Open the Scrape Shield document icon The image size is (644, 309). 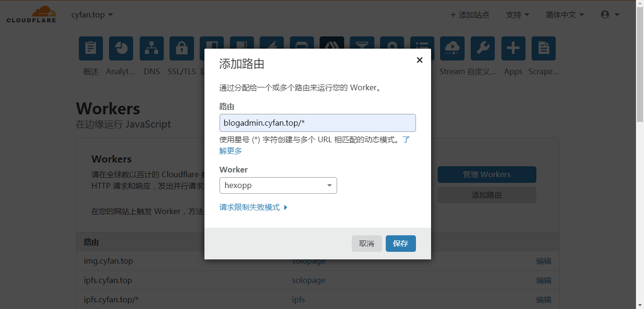pos(543,48)
